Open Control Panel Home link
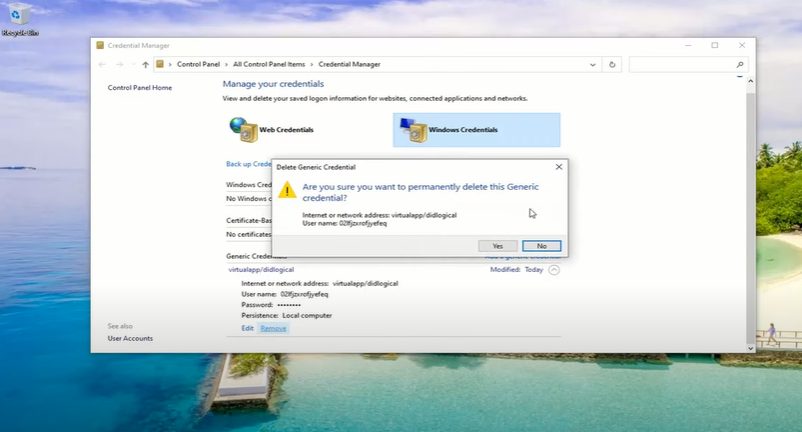802x432 pixels. [140, 87]
